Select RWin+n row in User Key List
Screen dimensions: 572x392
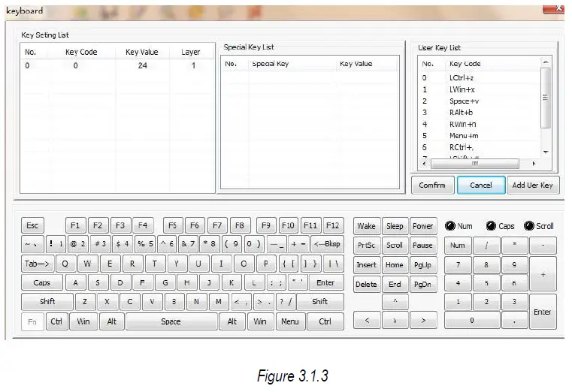click(480, 124)
